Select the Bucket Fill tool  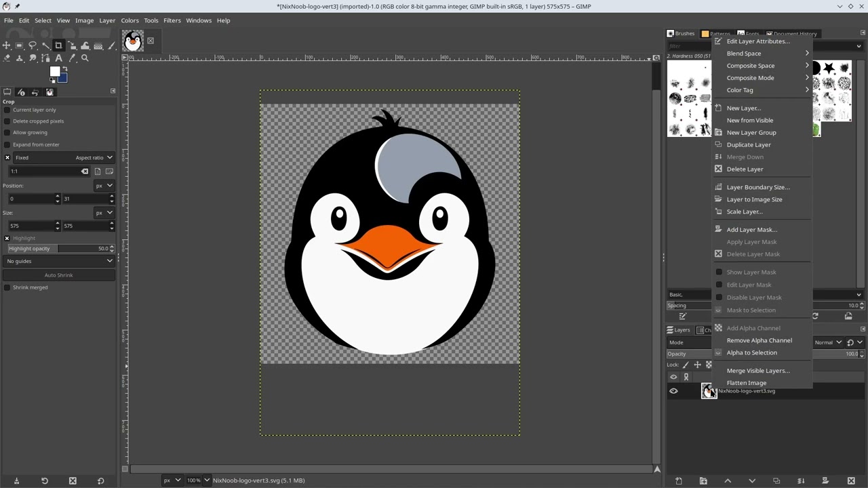pos(98,45)
